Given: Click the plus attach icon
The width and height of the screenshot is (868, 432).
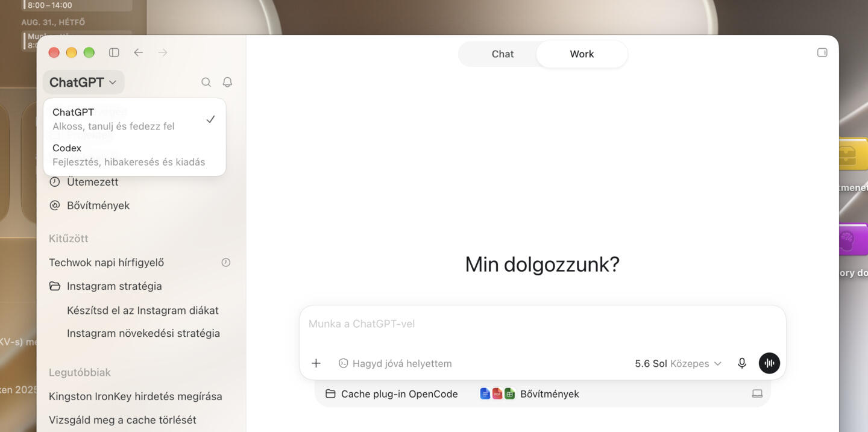Looking at the screenshot, I should (316, 363).
